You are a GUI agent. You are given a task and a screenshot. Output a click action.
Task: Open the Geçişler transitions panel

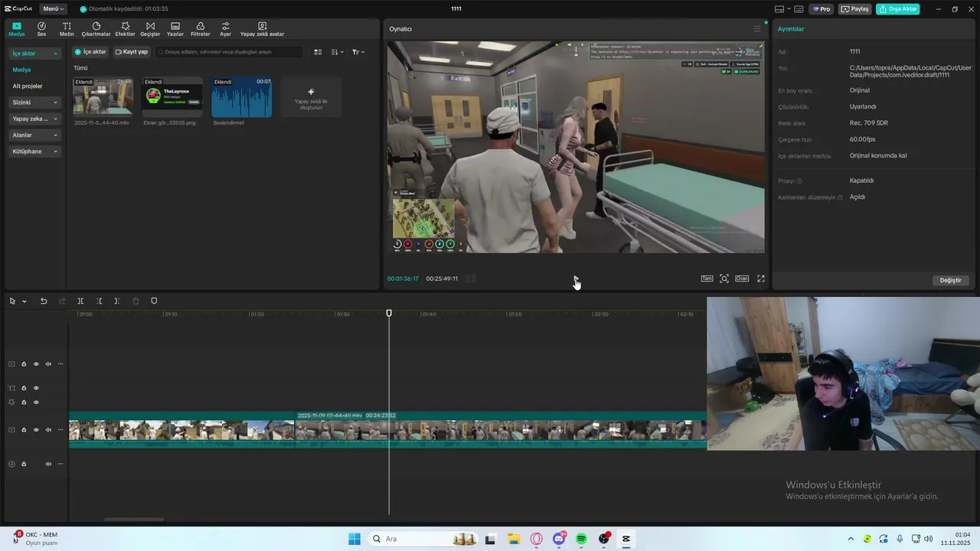point(150,29)
